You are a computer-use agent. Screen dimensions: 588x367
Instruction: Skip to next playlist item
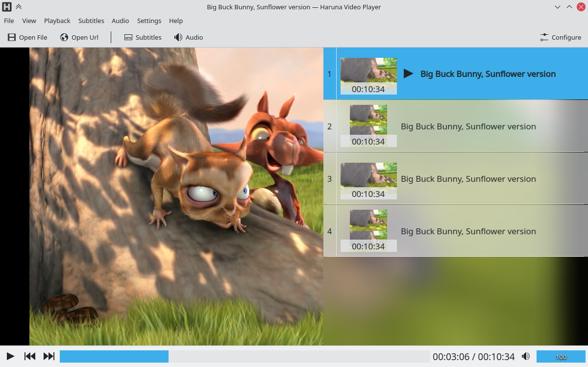tap(49, 356)
